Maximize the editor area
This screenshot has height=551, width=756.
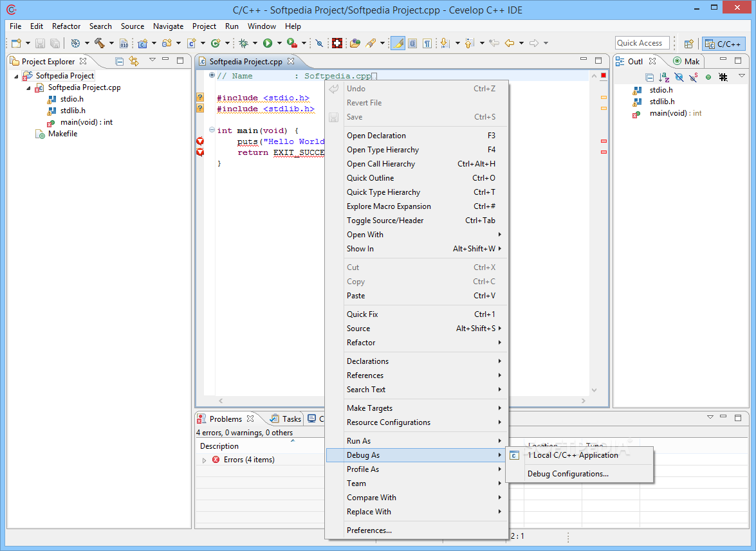pyautogui.click(x=598, y=60)
